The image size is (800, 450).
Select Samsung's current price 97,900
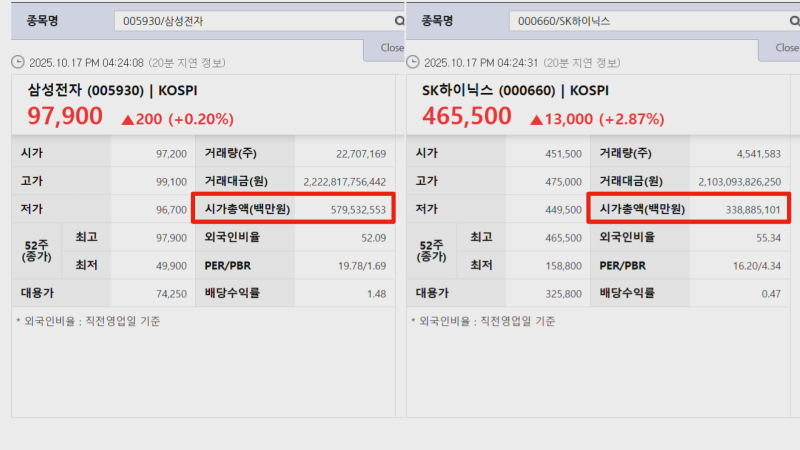pyautogui.click(x=65, y=117)
